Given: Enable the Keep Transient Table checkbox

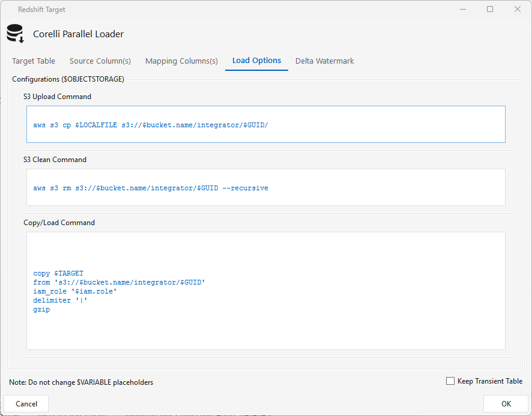Looking at the screenshot, I should 450,381.
